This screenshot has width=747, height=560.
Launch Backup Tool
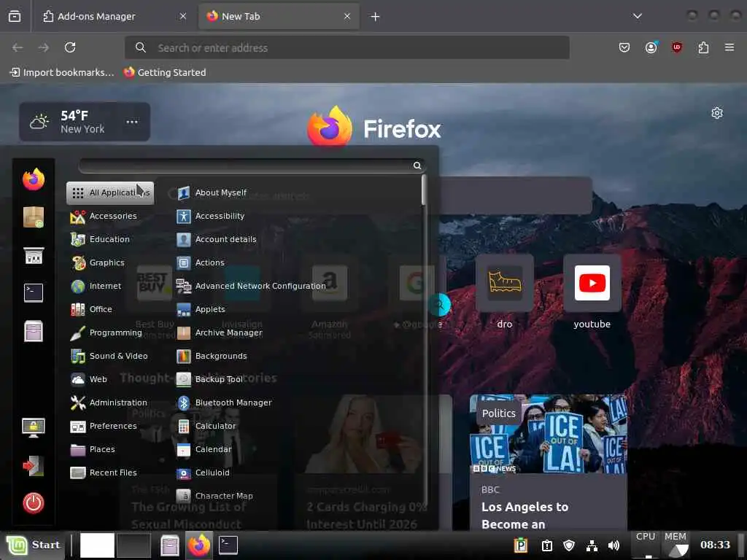[x=296, y=379]
